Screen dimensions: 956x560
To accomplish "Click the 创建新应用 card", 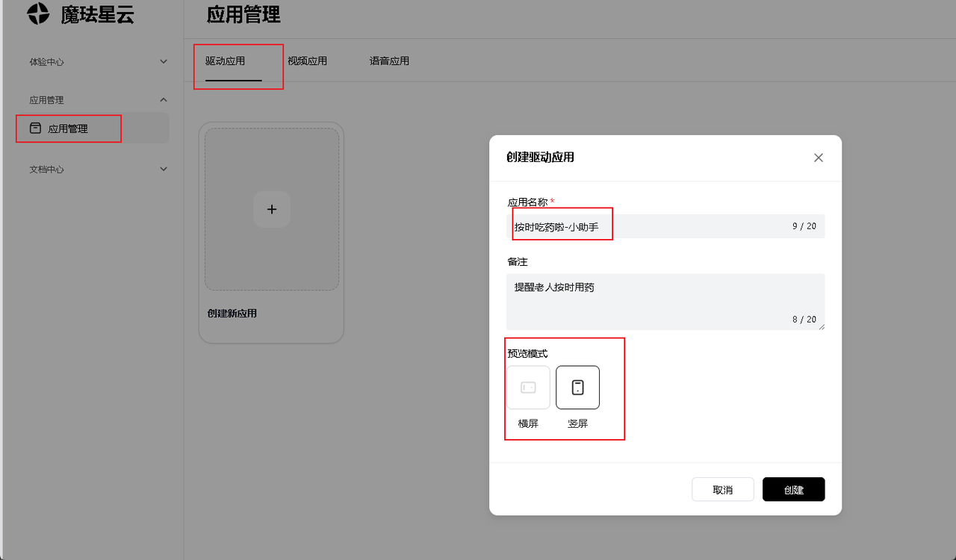I will [271, 231].
